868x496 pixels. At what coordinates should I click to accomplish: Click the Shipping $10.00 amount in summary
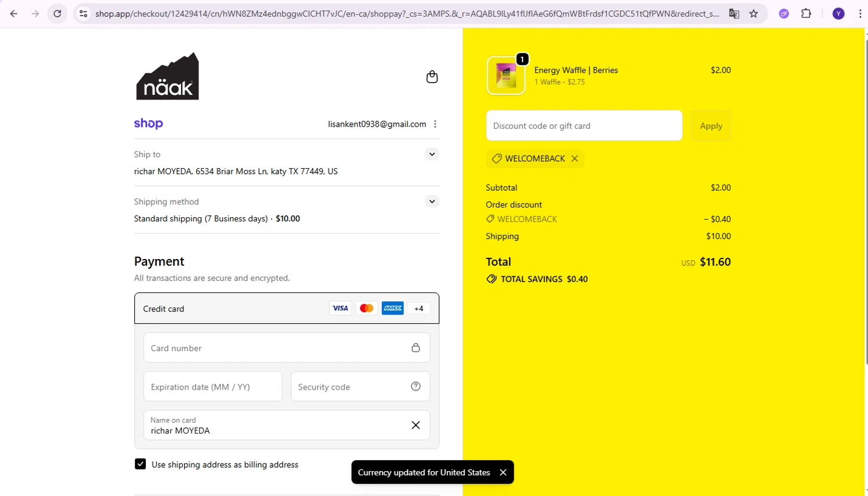tap(719, 236)
